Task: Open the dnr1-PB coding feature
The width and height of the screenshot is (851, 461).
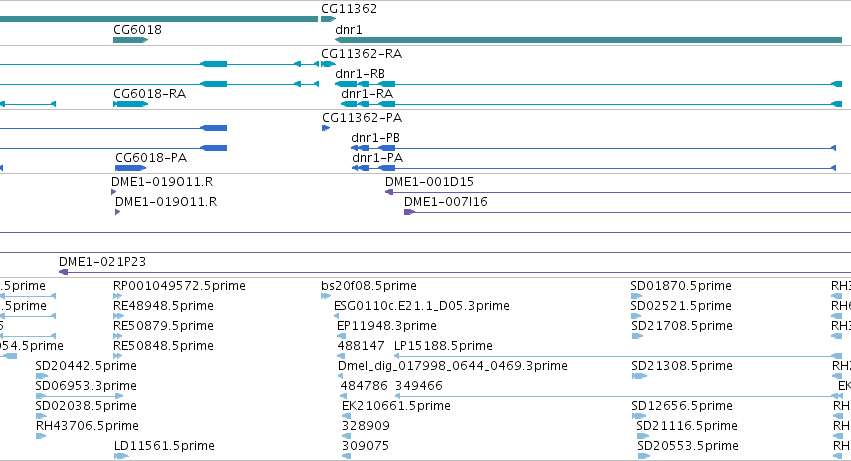Action: 593,148
